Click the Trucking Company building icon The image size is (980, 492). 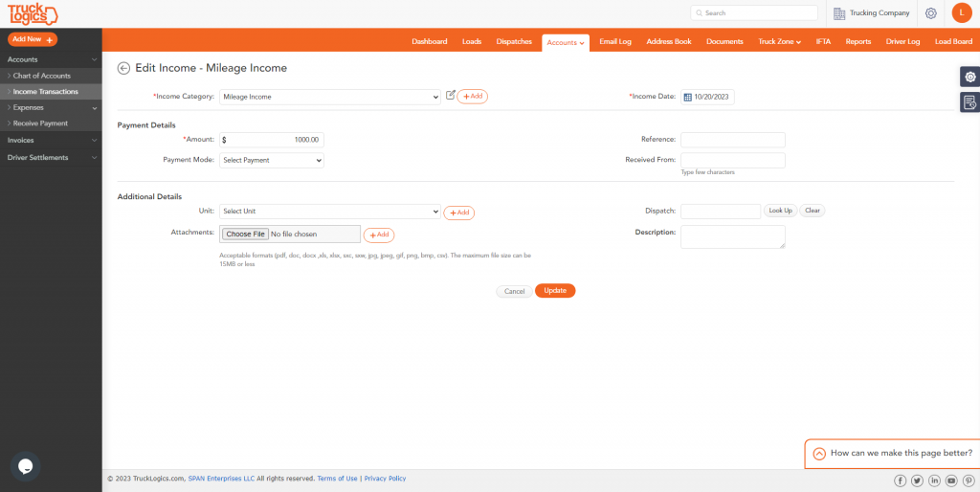(839, 13)
